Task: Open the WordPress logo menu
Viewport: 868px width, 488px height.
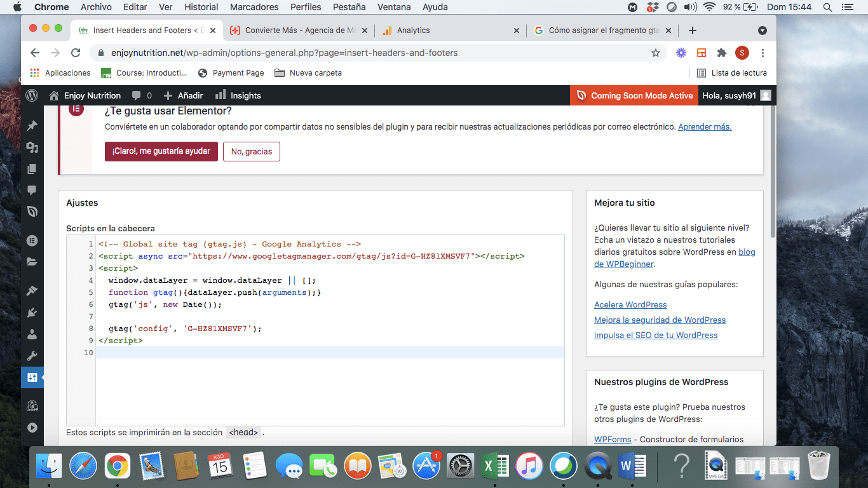Action: tap(32, 95)
